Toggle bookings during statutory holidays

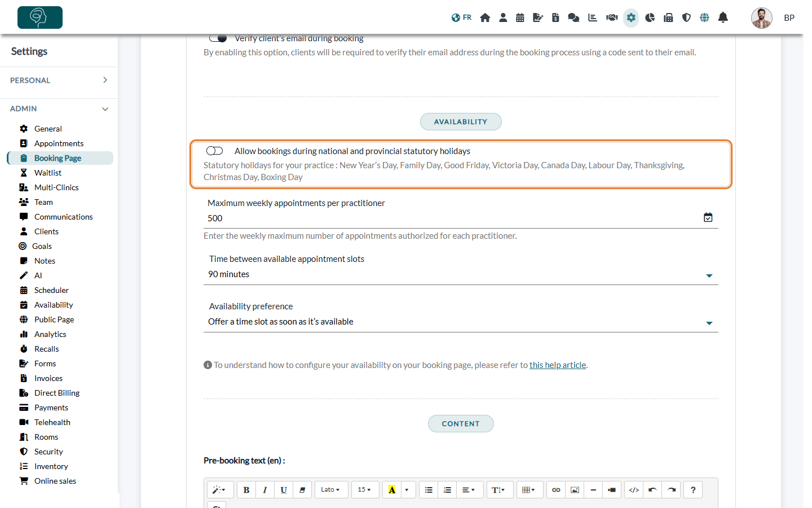click(215, 151)
